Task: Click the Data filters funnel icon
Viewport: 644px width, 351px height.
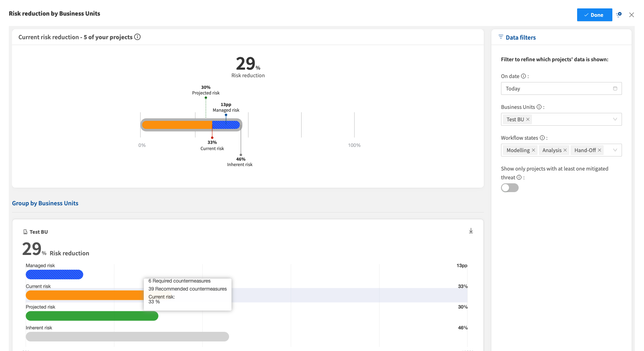Action: pos(501,37)
